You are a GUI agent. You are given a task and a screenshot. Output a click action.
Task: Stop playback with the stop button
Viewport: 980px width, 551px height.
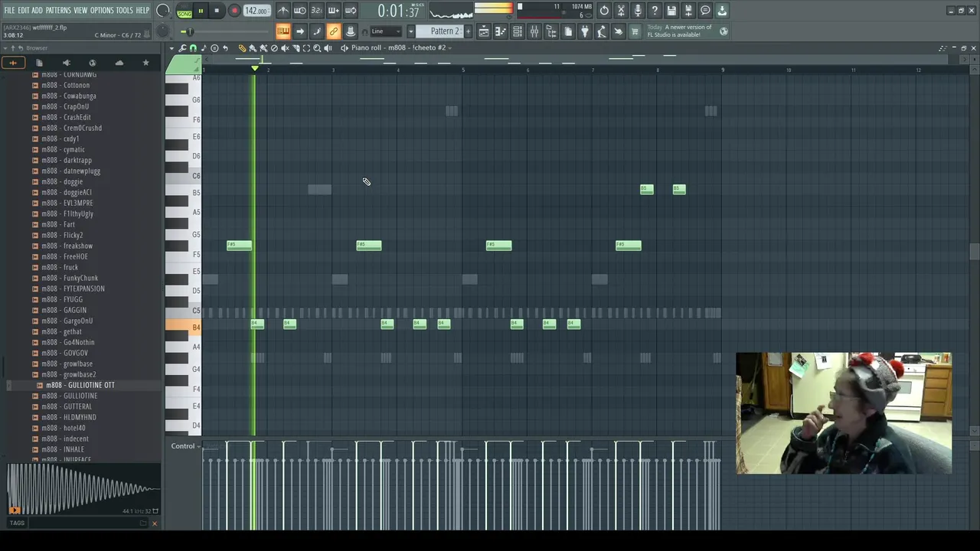tap(217, 11)
